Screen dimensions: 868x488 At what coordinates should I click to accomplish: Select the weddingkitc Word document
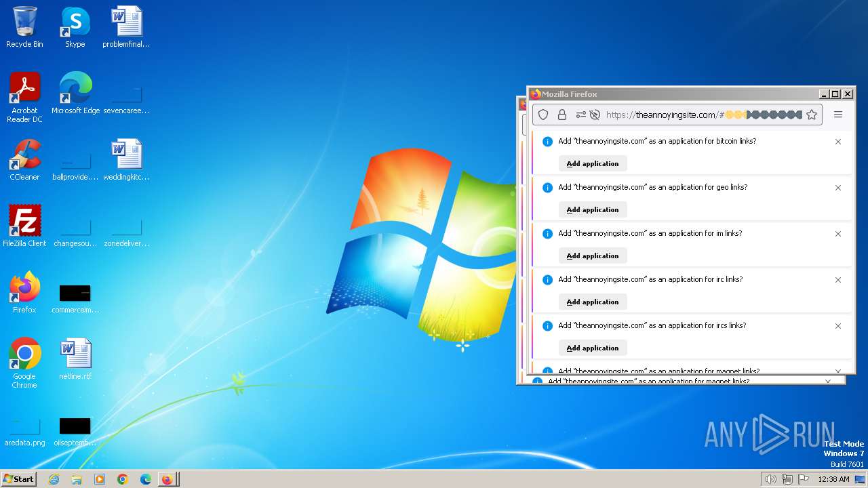pyautogui.click(x=126, y=160)
